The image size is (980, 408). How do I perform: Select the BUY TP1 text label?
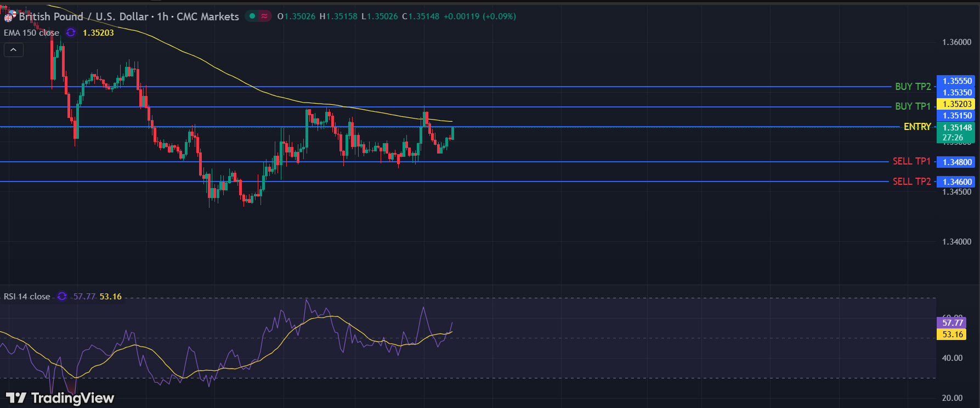pyautogui.click(x=913, y=106)
